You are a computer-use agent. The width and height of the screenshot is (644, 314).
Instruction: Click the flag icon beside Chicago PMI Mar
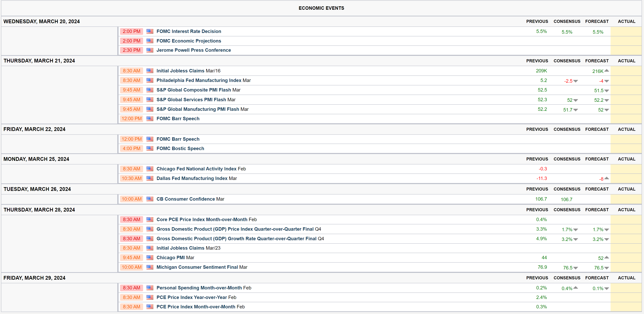click(150, 257)
